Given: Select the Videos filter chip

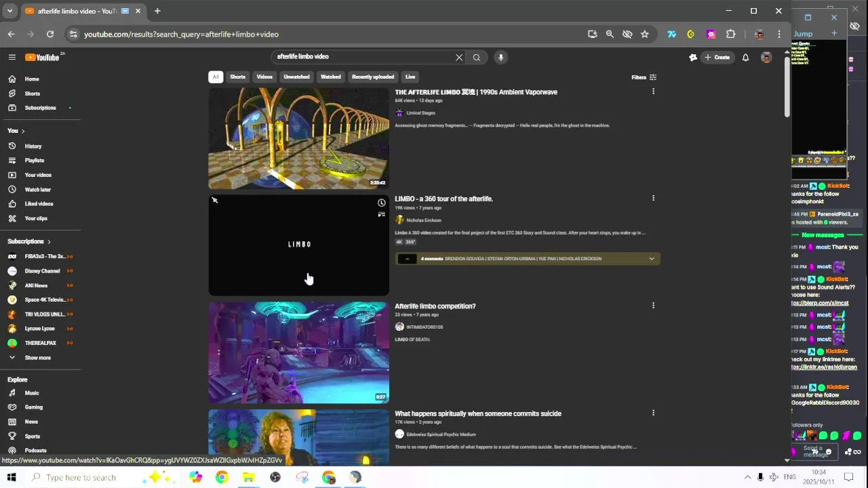Looking at the screenshot, I should tap(264, 77).
